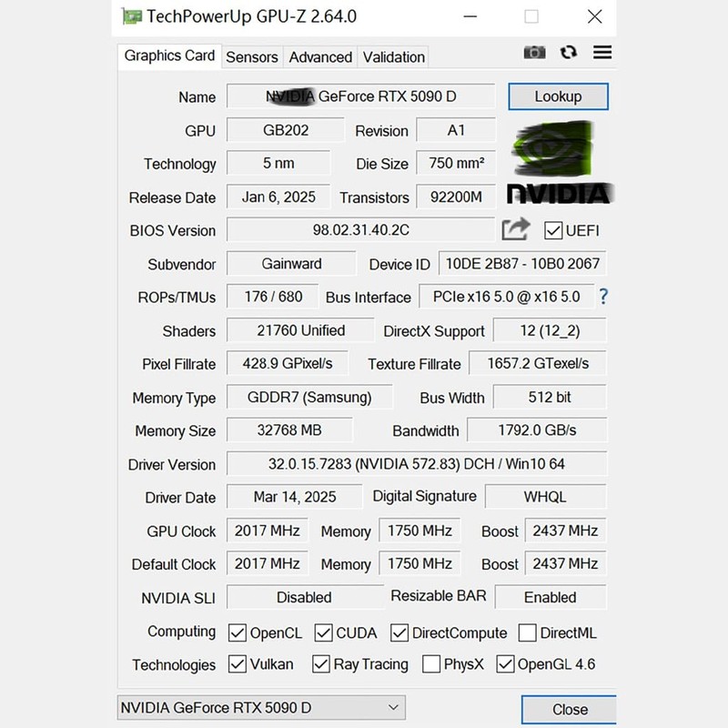Viewport: 728px width, 728px height.
Task: Open the hamburger menu icon
Action: [602, 52]
